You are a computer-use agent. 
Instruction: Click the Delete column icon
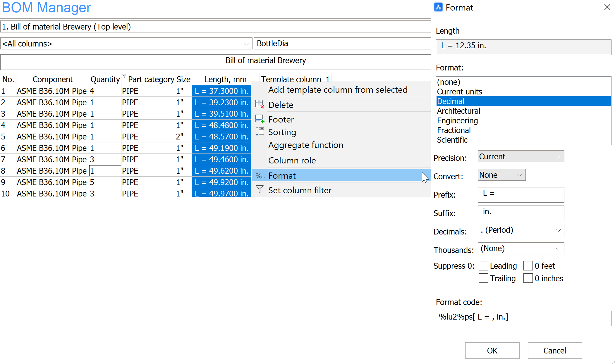pyautogui.click(x=260, y=104)
